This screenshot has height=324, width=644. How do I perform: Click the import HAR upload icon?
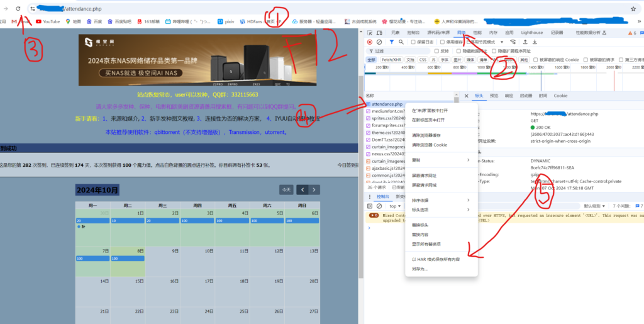[x=525, y=42]
